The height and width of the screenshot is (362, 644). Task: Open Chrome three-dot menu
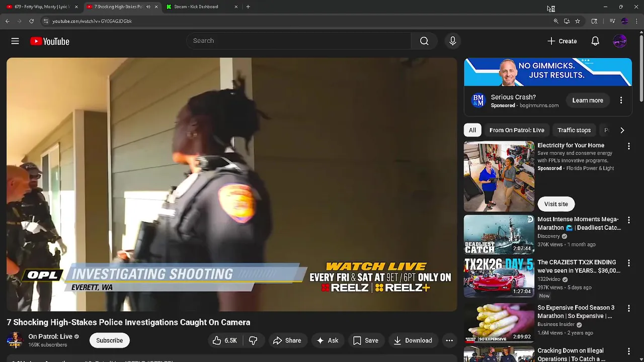[637, 21]
